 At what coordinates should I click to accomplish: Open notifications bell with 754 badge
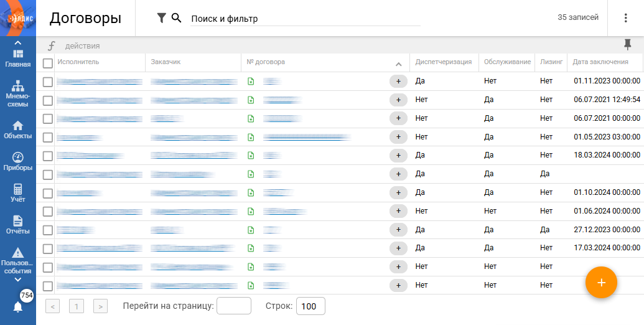(x=18, y=306)
